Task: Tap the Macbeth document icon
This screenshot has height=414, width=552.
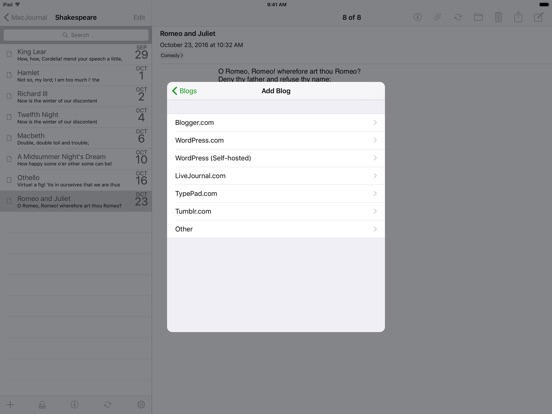Action: click(x=9, y=138)
